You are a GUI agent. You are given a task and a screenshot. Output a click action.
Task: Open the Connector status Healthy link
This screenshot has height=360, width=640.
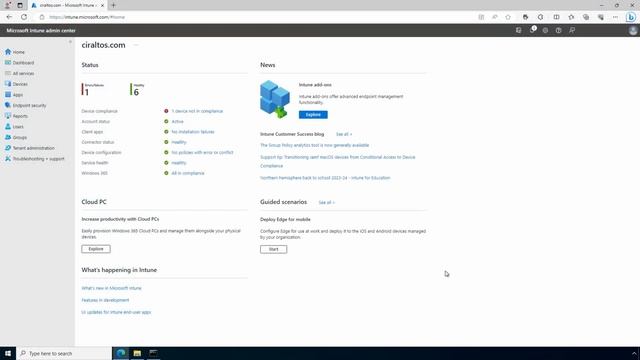[x=179, y=142]
